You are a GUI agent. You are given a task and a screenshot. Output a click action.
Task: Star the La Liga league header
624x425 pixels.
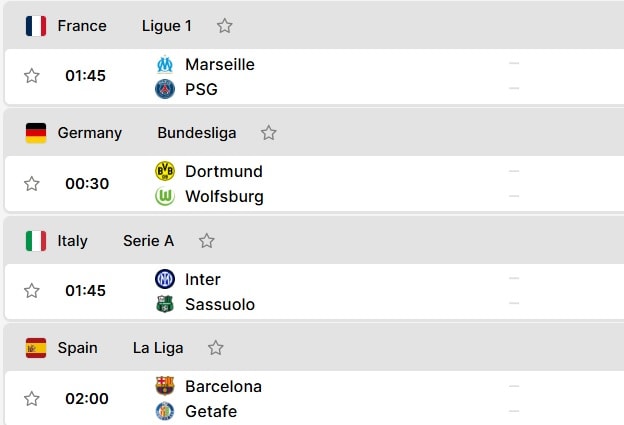coord(216,348)
